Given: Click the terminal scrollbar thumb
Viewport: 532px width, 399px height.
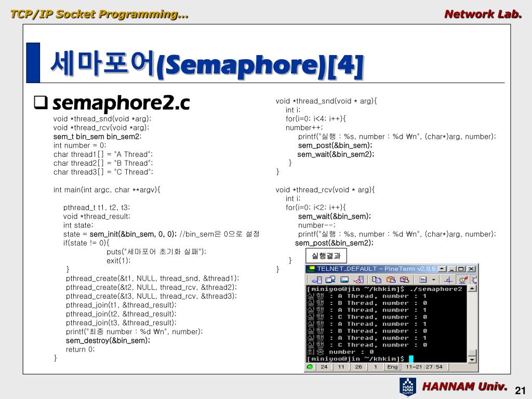Looking at the screenshot, I should click(x=472, y=353).
